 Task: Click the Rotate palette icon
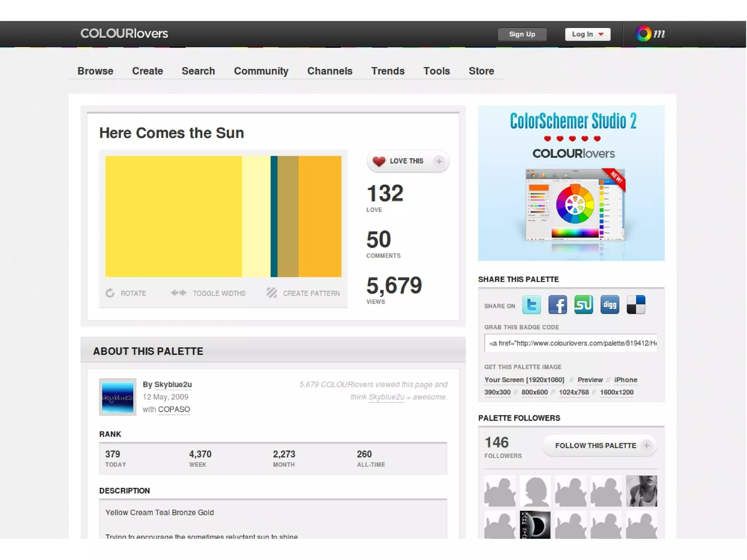coord(110,293)
